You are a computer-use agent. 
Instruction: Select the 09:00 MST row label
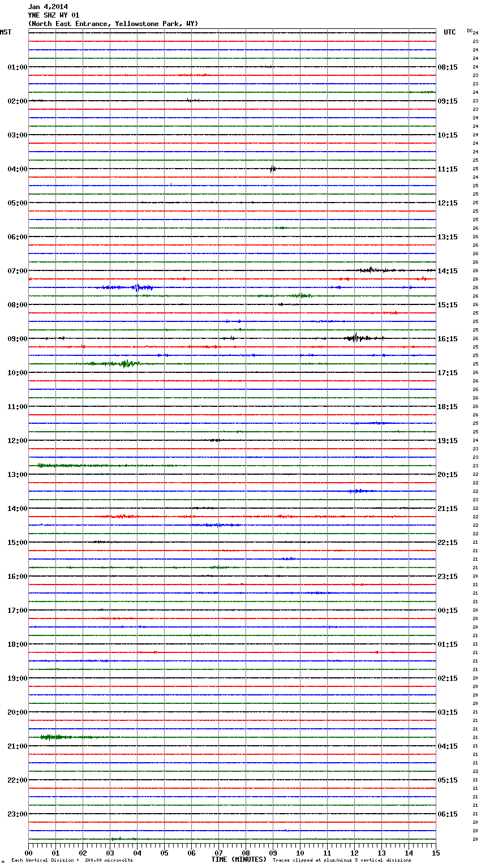tap(18, 338)
